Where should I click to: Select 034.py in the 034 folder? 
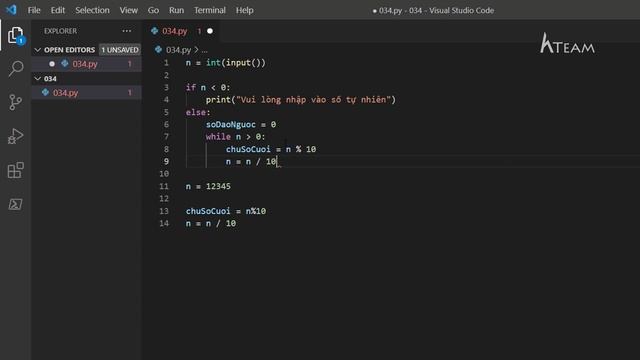click(x=87, y=93)
